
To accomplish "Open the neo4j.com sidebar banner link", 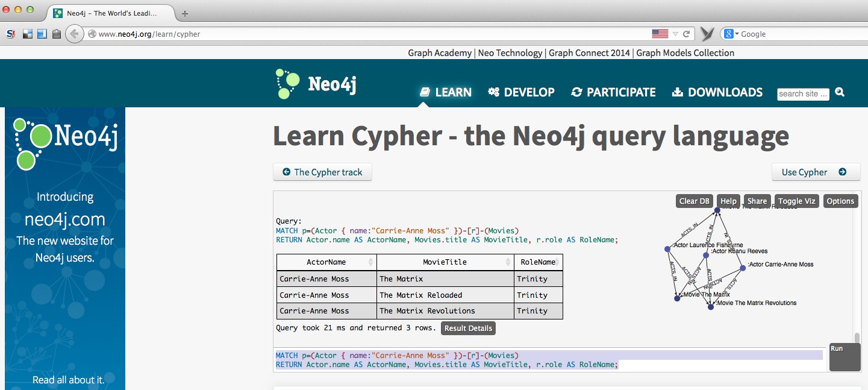I will [x=65, y=219].
